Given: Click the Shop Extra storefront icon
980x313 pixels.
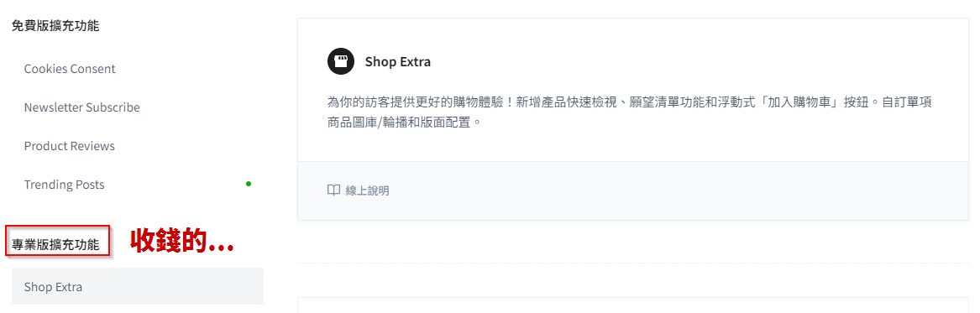Looking at the screenshot, I should (341, 61).
